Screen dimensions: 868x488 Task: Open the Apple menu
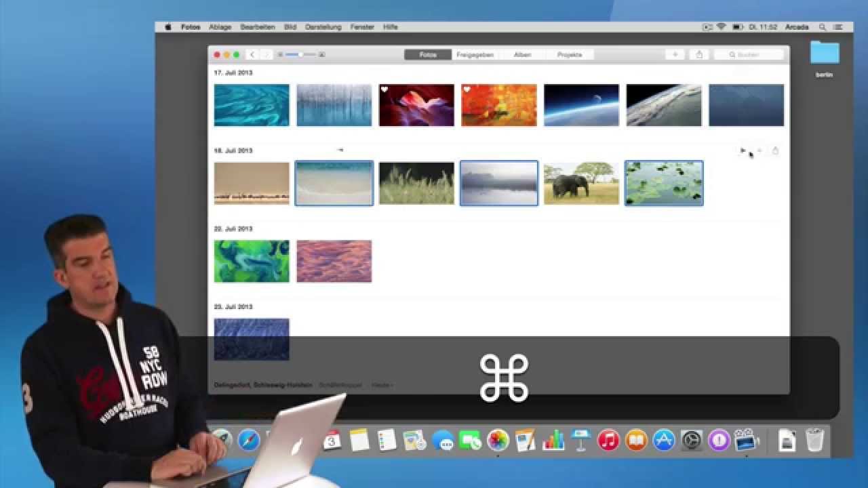[x=167, y=27]
